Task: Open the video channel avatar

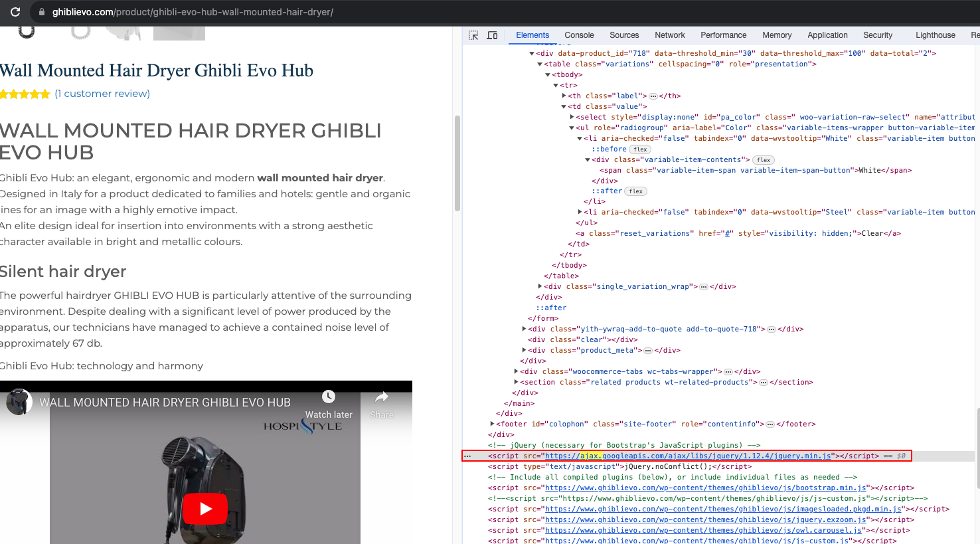Action: pyautogui.click(x=19, y=402)
